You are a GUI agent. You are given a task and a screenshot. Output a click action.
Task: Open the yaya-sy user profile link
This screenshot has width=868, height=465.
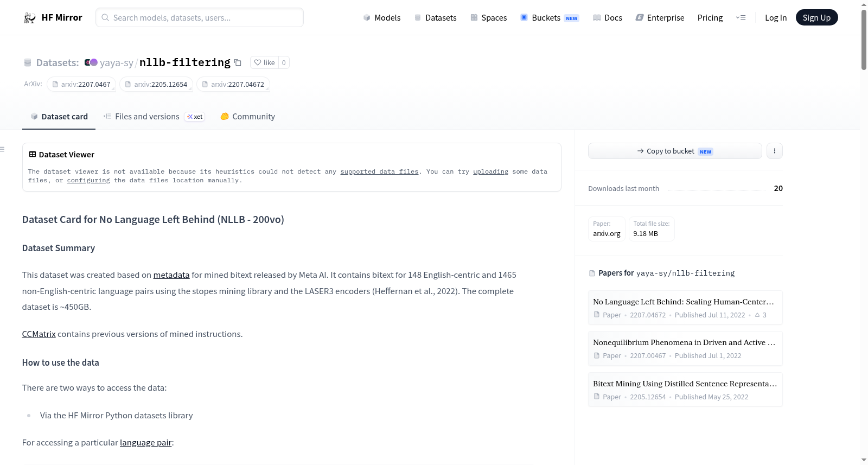pyautogui.click(x=117, y=62)
